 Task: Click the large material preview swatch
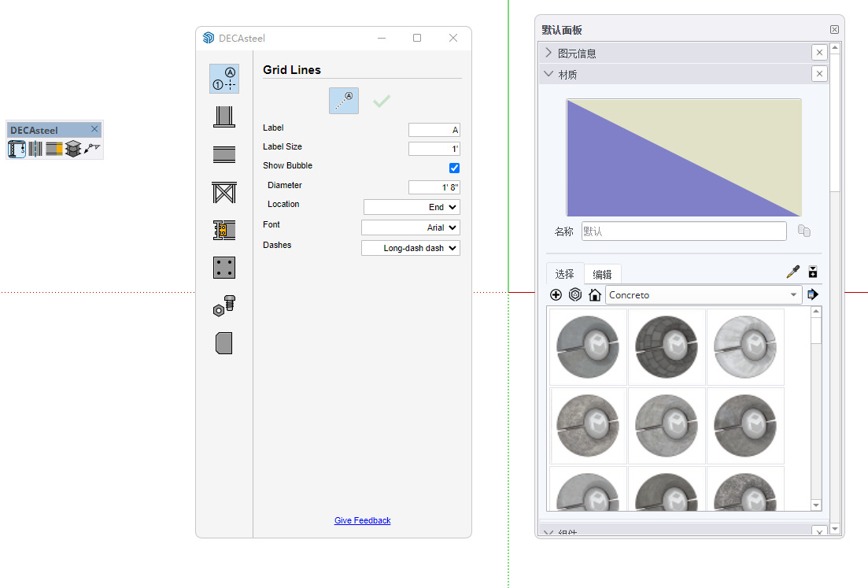[x=684, y=157]
